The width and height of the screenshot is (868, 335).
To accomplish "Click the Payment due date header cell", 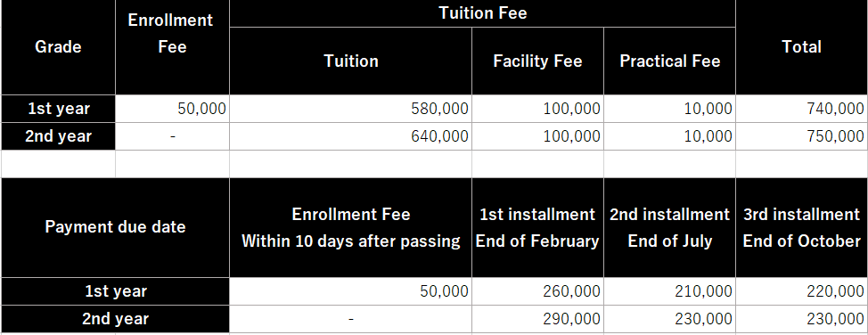I will click(x=115, y=227).
